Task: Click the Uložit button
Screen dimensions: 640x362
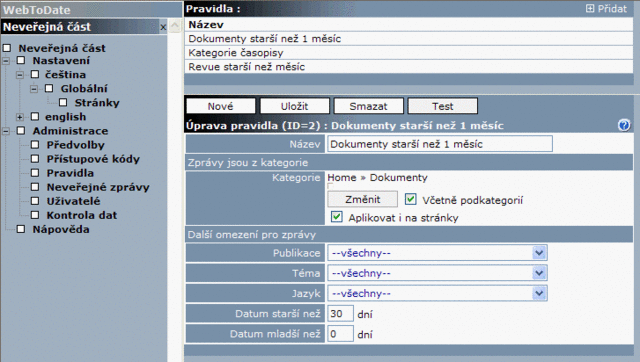Action: point(295,106)
